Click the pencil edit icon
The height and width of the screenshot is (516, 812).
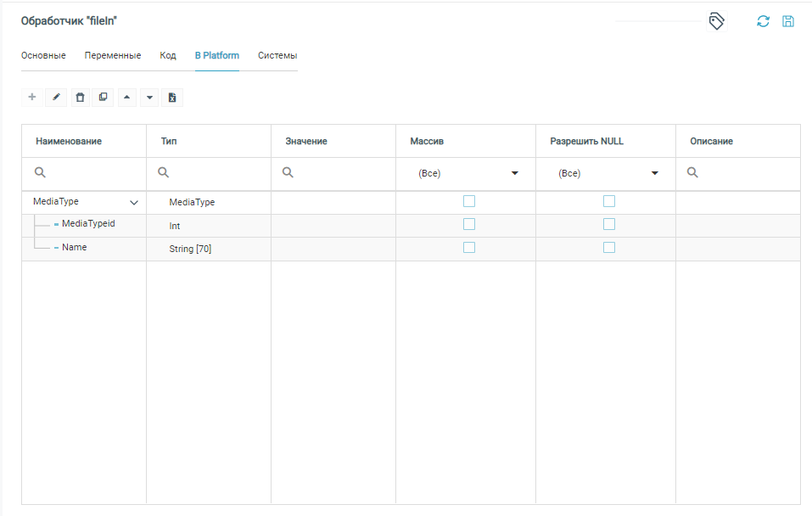click(x=56, y=98)
